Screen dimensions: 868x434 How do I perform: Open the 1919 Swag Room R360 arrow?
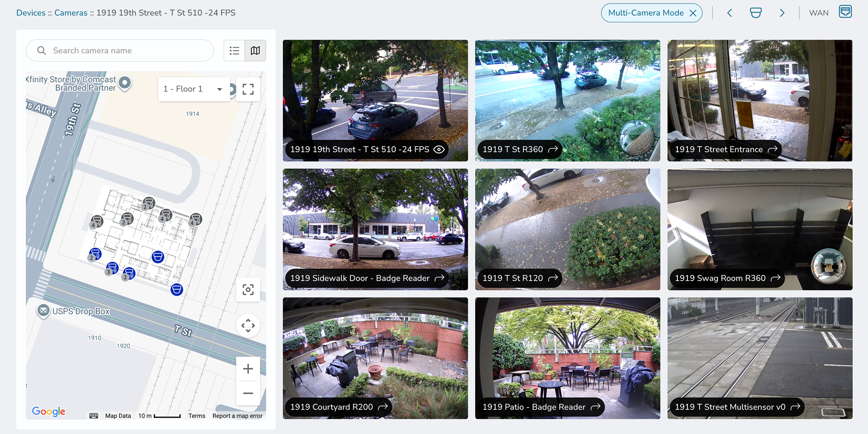point(775,278)
